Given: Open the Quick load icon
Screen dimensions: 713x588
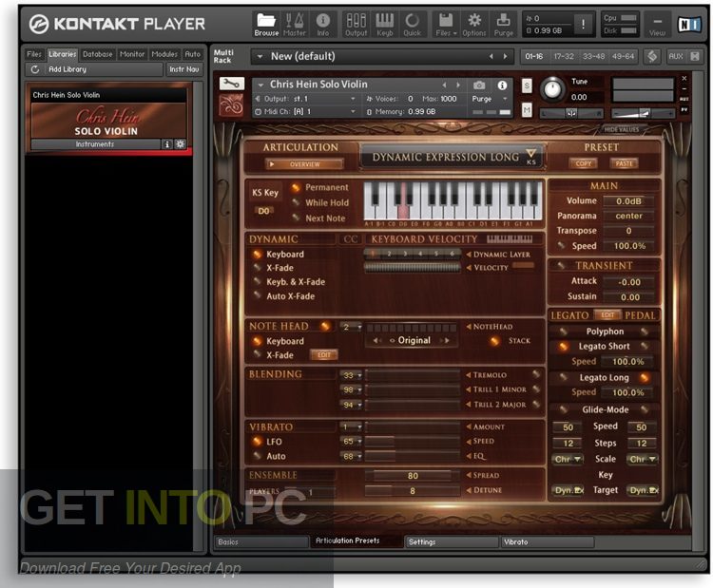Looking at the screenshot, I should pos(413,25).
